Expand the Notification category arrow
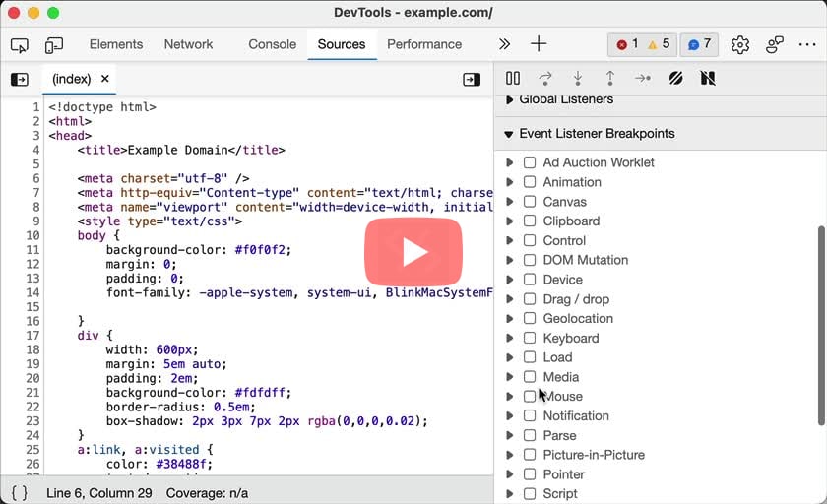827x504 pixels. pos(510,416)
